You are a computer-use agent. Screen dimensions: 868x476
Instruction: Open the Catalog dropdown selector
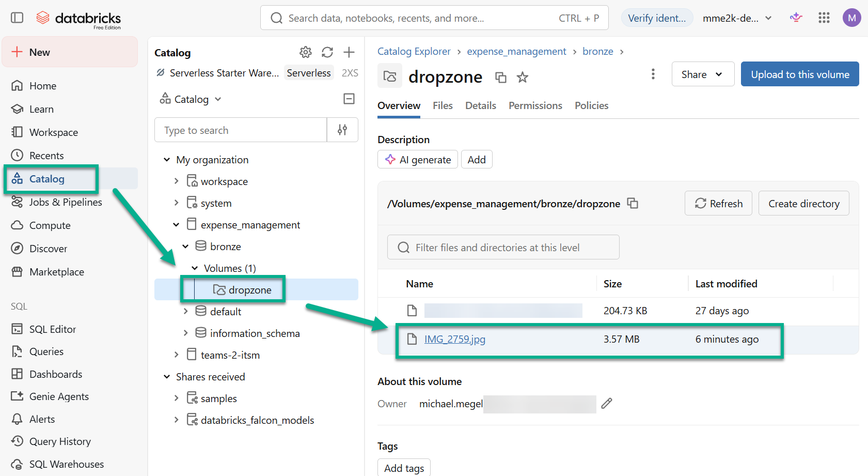coord(191,99)
